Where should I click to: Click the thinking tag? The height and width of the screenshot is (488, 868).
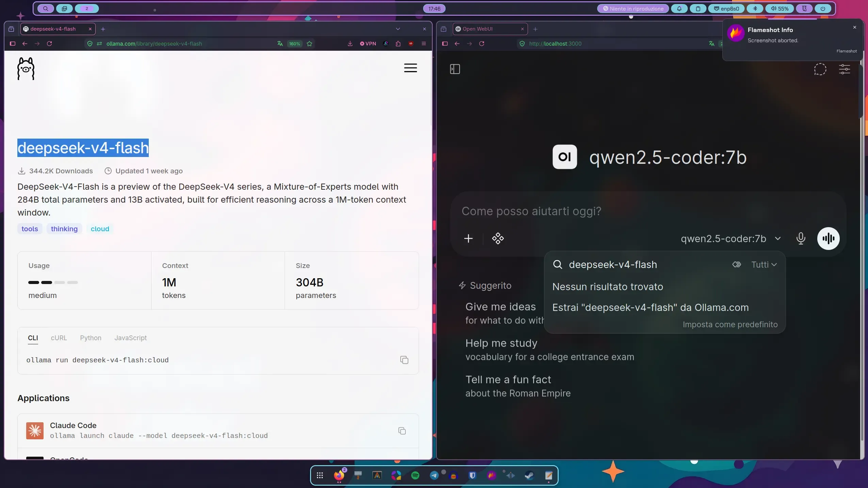coord(64,229)
